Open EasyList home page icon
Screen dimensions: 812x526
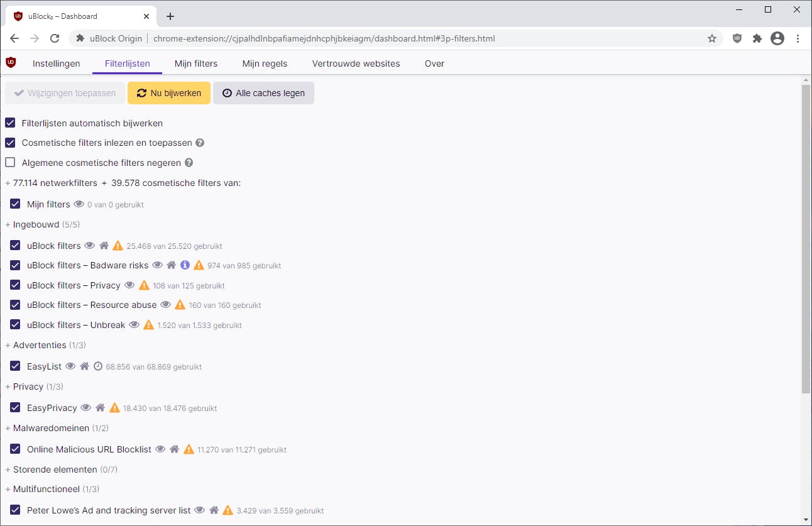[84, 366]
